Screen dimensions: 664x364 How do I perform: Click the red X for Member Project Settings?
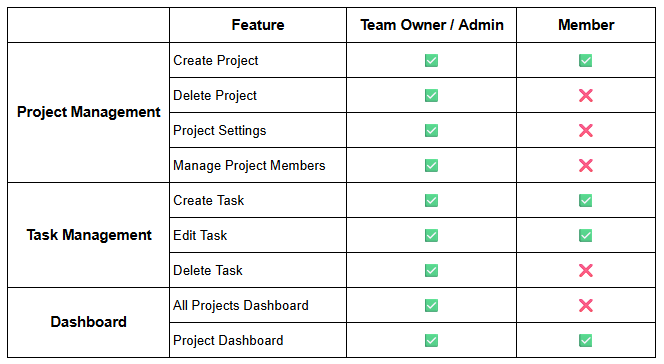(x=586, y=130)
